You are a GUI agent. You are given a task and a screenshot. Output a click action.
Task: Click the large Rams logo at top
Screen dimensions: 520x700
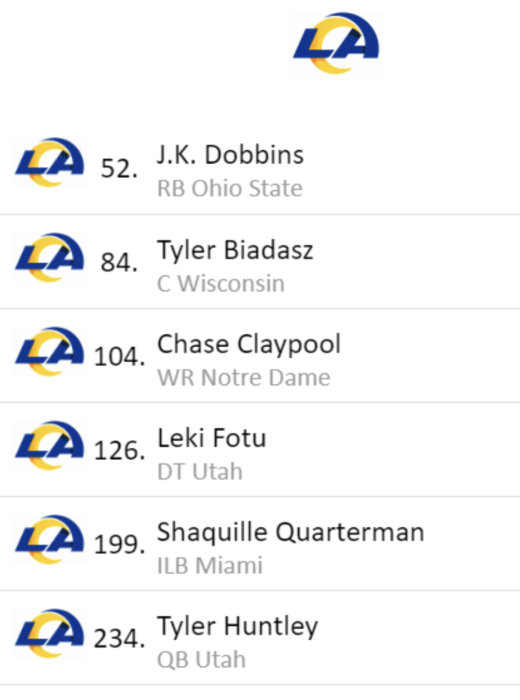336,43
